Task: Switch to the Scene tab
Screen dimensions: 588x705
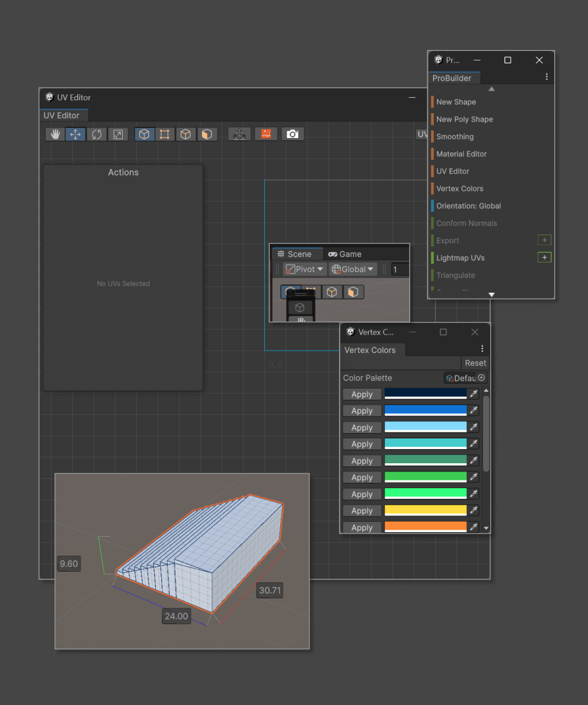Action: tap(298, 254)
